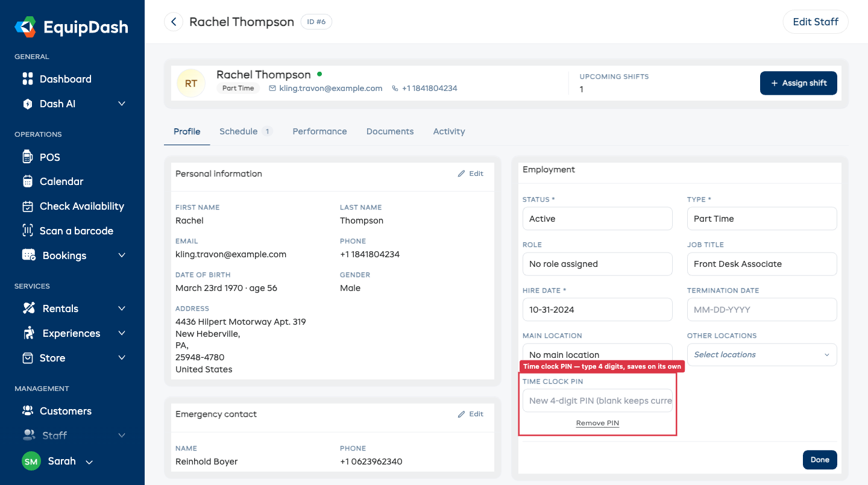868x485 pixels.
Task: Click the Hire Date field
Action: click(x=597, y=310)
